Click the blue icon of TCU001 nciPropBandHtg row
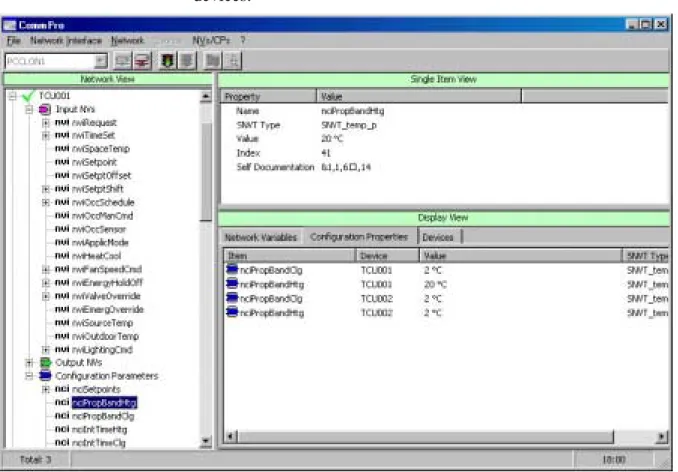678x472 pixels. pyautogui.click(x=232, y=284)
